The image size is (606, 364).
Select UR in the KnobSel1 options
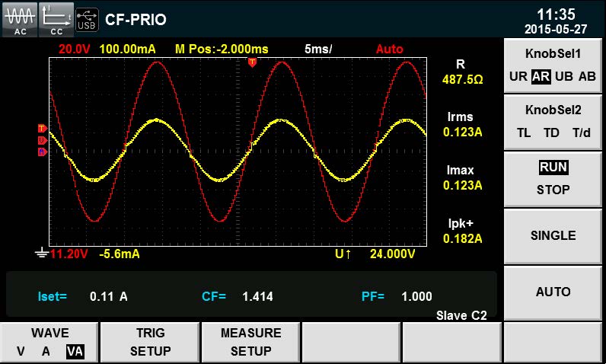pos(518,76)
